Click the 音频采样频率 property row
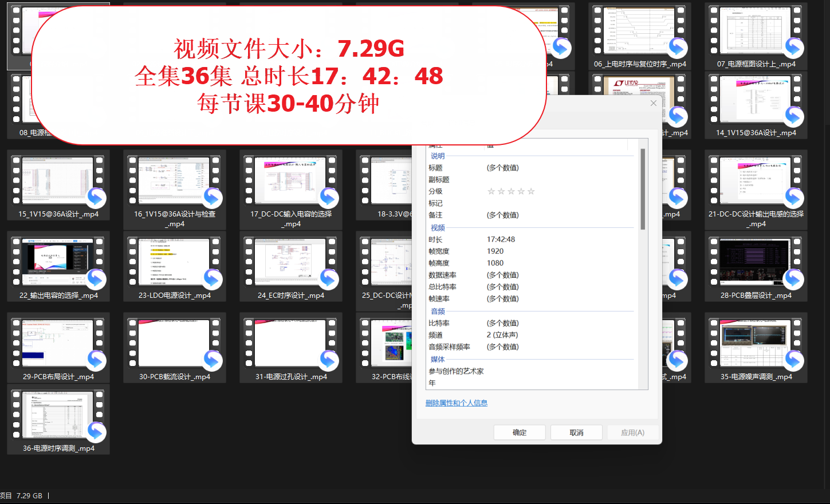830x504 pixels. point(530,347)
